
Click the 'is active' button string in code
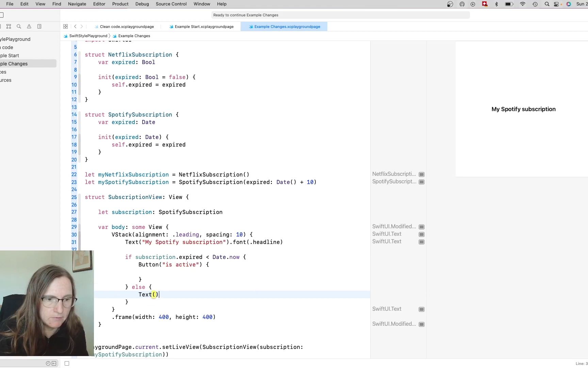180,265
